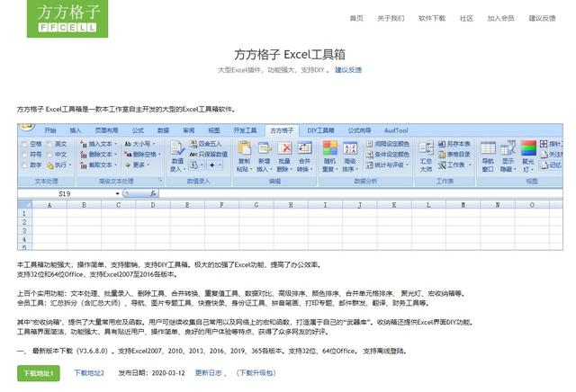Click the Name Box showing S19

[66, 193]
